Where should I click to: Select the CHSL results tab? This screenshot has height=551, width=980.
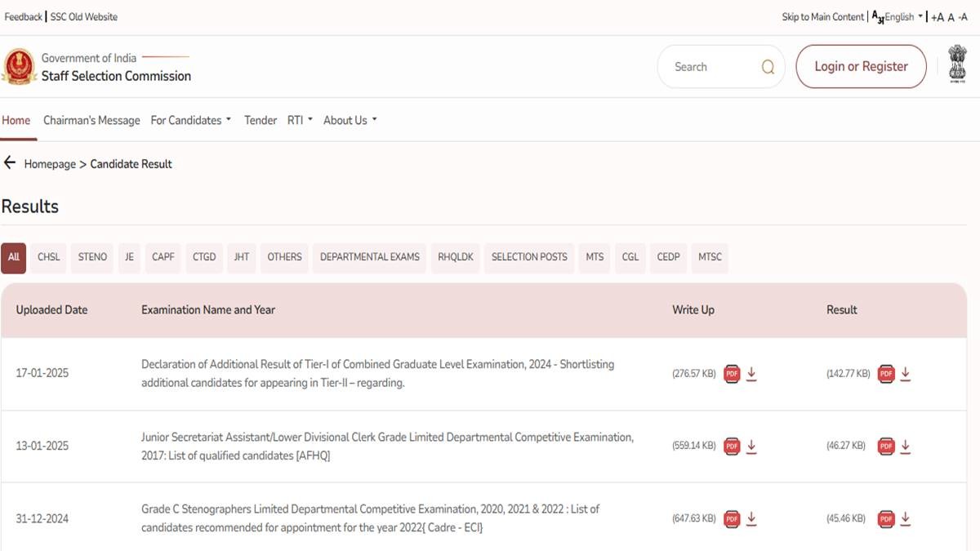49,257
